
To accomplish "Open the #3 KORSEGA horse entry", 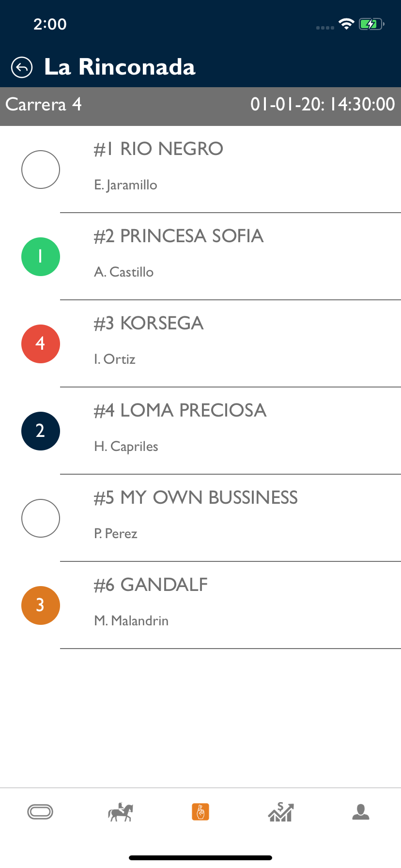I will pos(162,324).
